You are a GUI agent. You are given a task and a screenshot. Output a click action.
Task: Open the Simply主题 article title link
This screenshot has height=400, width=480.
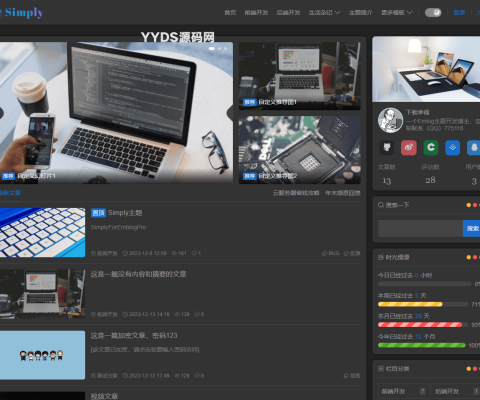pyautogui.click(x=125, y=213)
